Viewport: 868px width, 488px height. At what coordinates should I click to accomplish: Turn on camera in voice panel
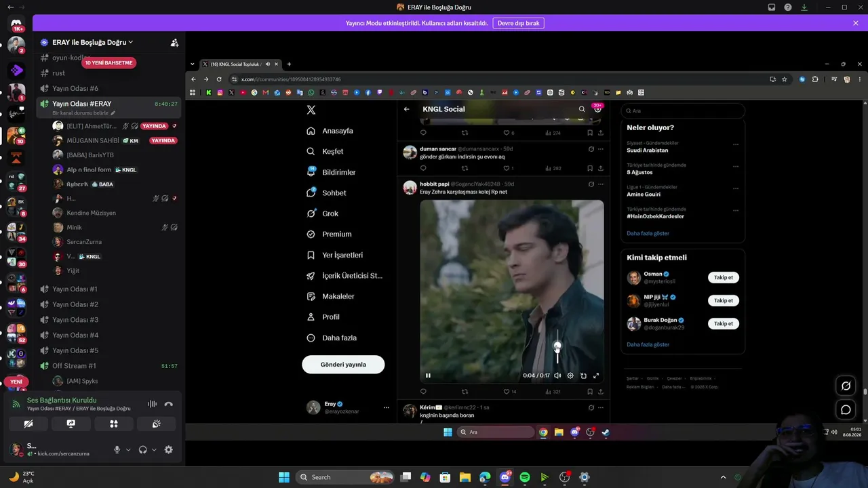[28, 424]
